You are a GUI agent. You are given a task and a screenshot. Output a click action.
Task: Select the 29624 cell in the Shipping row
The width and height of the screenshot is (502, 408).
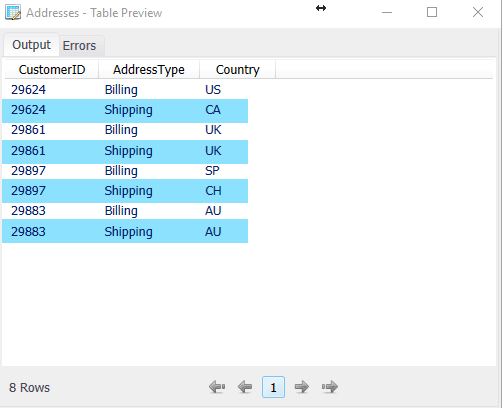pyautogui.click(x=28, y=110)
